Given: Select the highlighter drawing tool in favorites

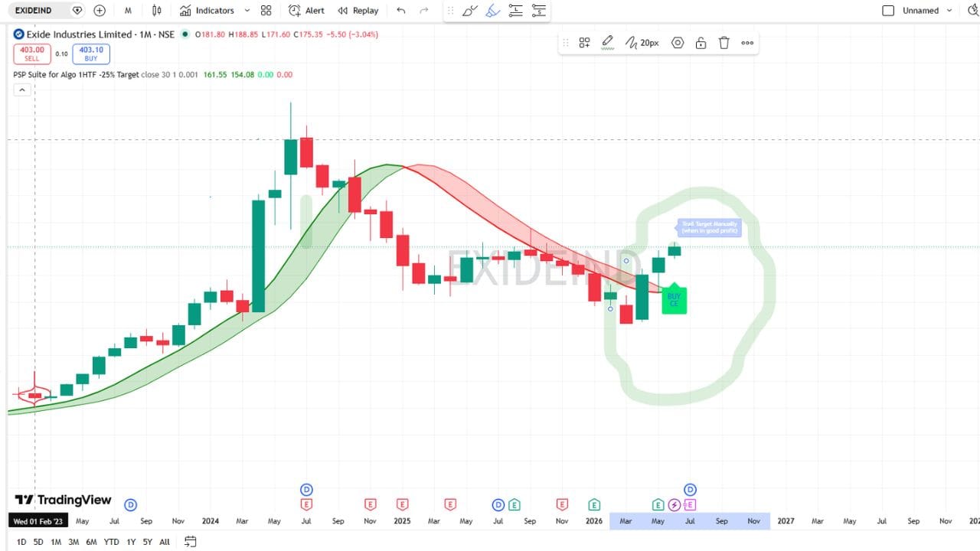Looking at the screenshot, I should 493,11.
